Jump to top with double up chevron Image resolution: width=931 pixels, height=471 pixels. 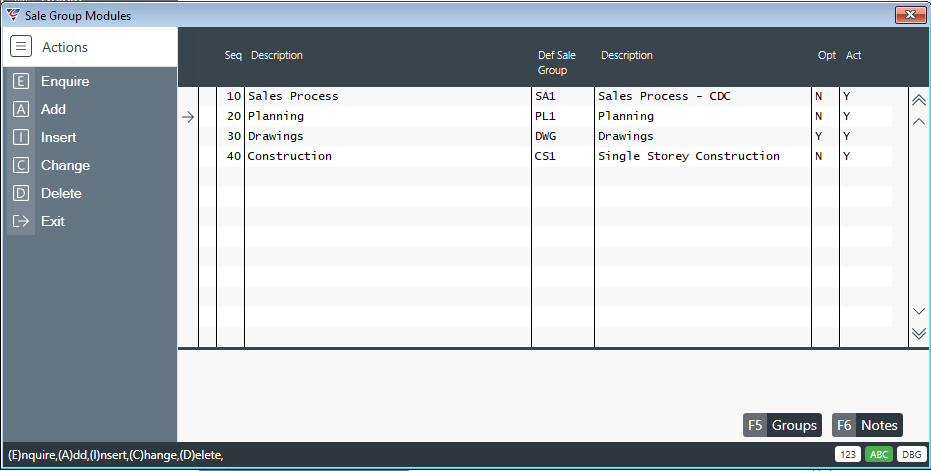pyautogui.click(x=919, y=100)
